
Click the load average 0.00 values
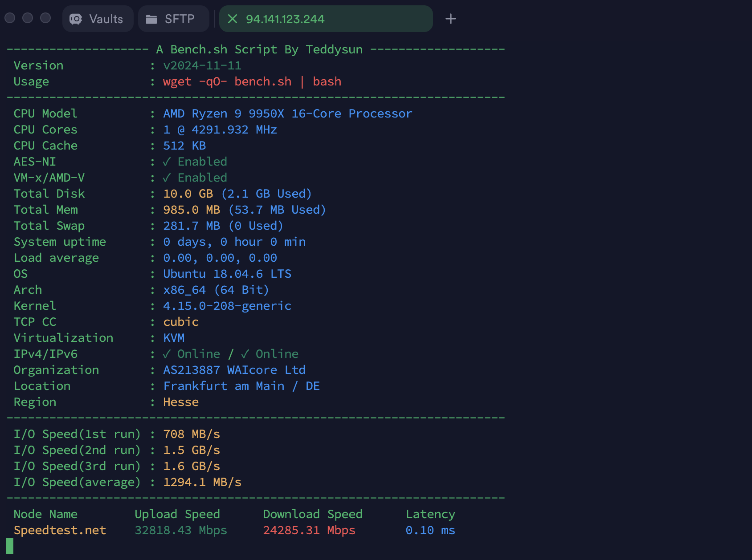(x=220, y=258)
